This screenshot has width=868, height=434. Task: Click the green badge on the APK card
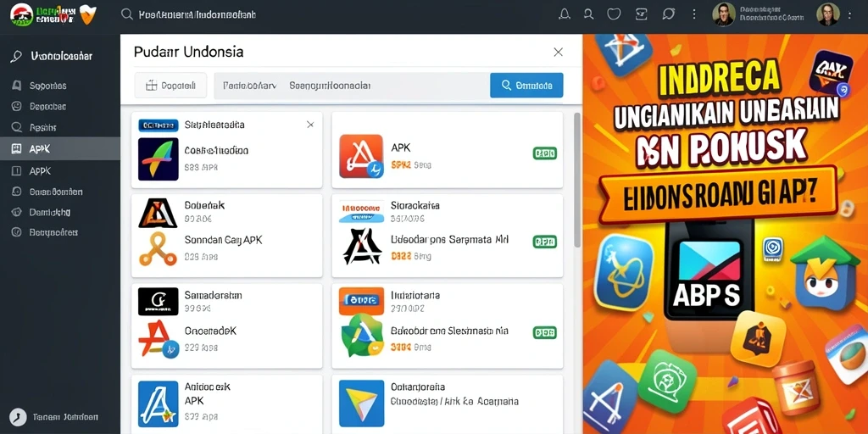(545, 153)
